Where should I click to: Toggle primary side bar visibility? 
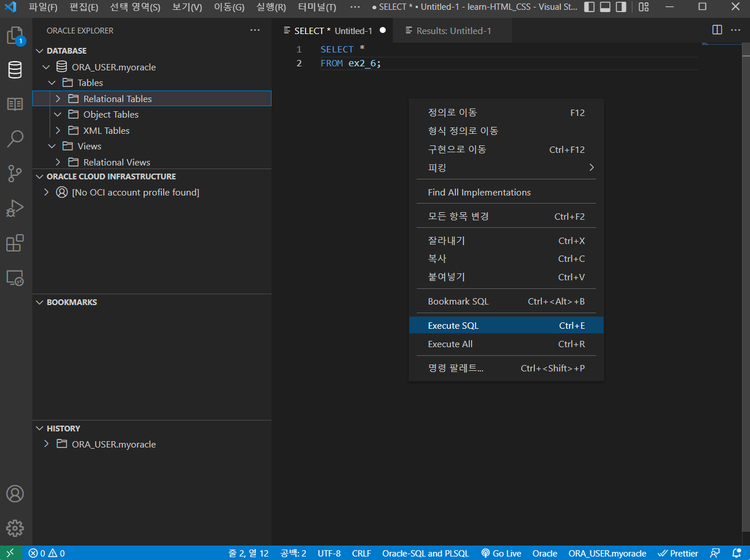click(x=589, y=7)
